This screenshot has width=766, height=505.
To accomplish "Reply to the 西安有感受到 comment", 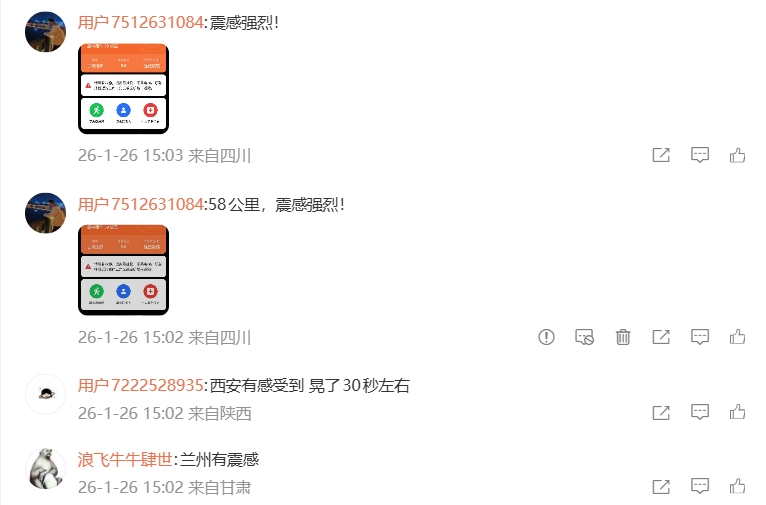I will pos(700,413).
